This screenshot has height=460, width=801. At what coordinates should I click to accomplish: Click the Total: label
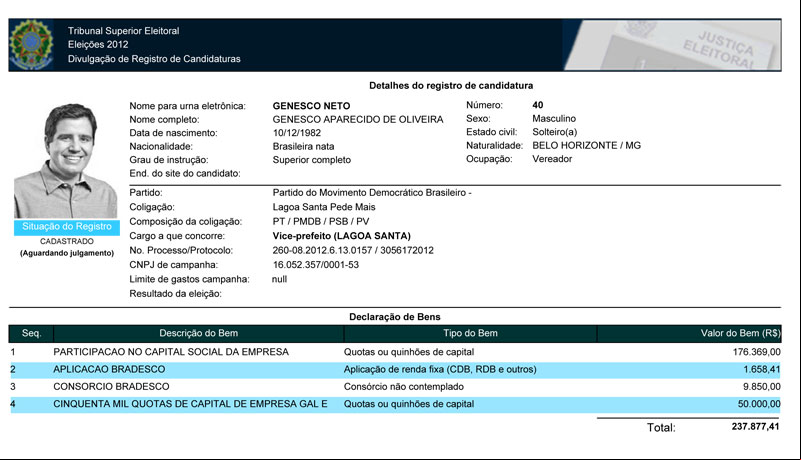coord(661,427)
